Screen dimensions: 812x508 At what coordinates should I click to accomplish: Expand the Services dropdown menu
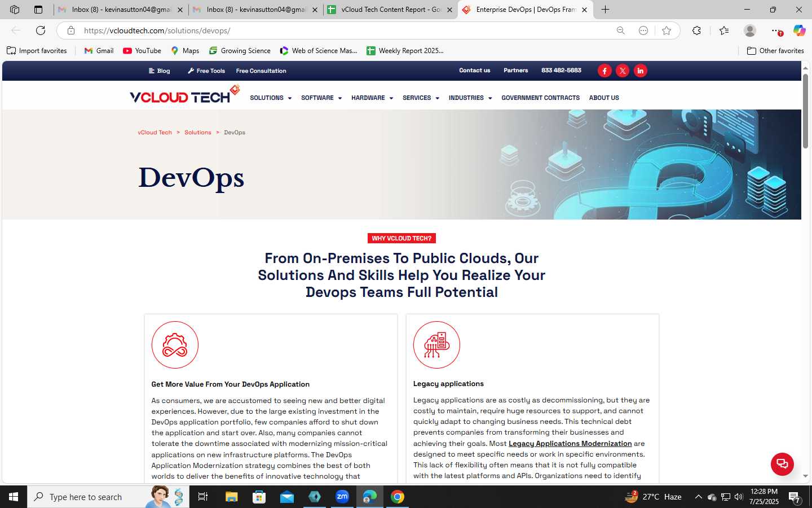pyautogui.click(x=421, y=98)
